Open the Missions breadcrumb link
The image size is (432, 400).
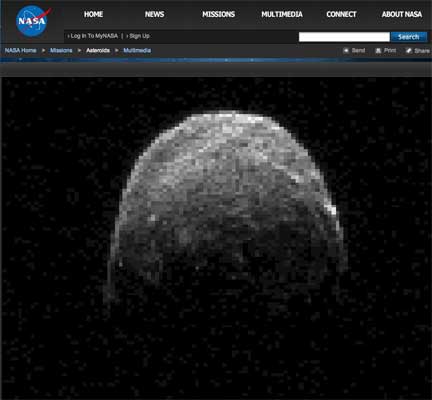point(61,50)
